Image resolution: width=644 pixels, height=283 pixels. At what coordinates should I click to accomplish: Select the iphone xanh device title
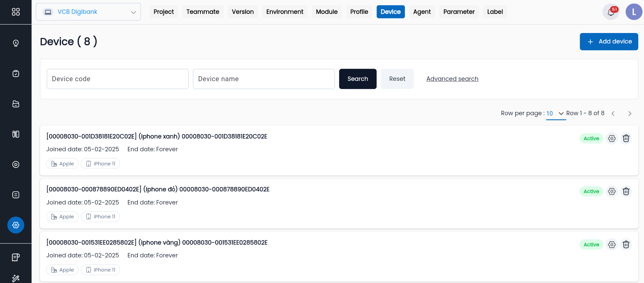pyautogui.click(x=157, y=136)
